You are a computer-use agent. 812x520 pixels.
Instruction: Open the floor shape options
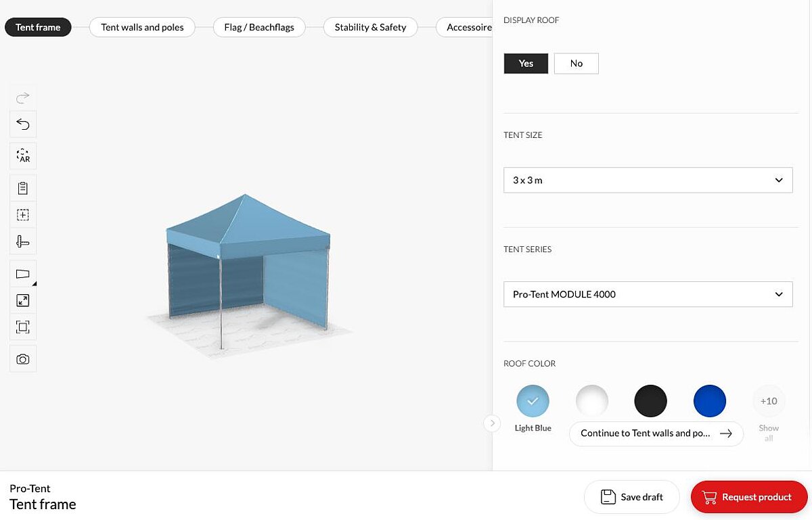[23, 274]
